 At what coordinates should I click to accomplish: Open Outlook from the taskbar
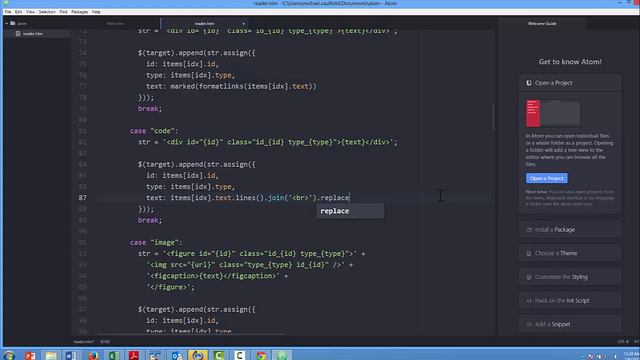176,355
